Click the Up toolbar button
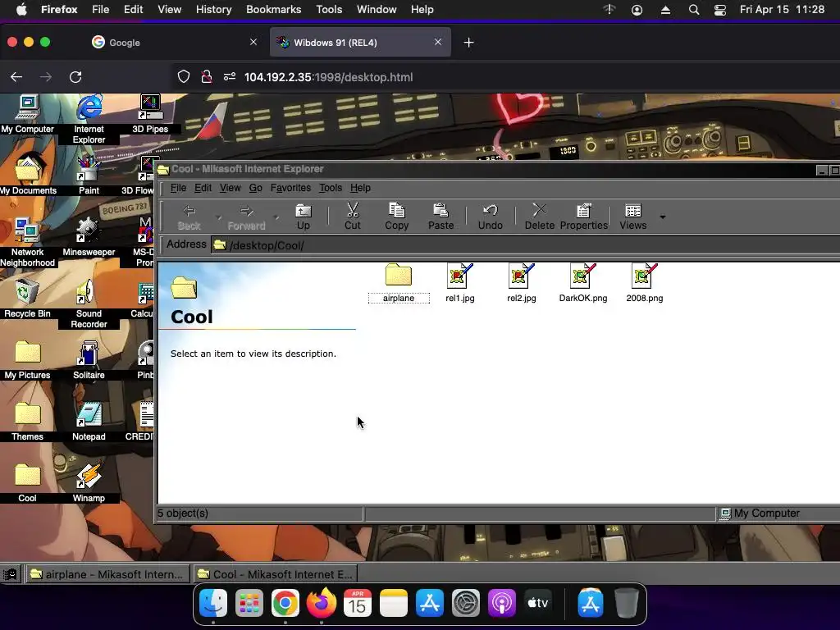Image resolution: width=840 pixels, height=630 pixels. (304, 217)
